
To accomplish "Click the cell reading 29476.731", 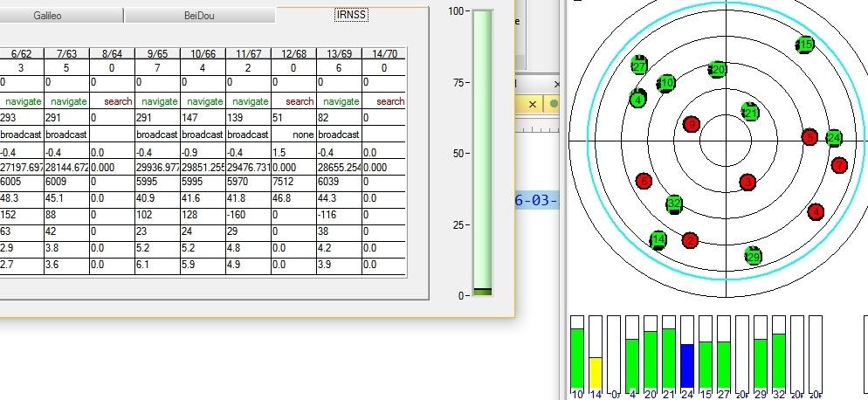I will pos(248,168).
